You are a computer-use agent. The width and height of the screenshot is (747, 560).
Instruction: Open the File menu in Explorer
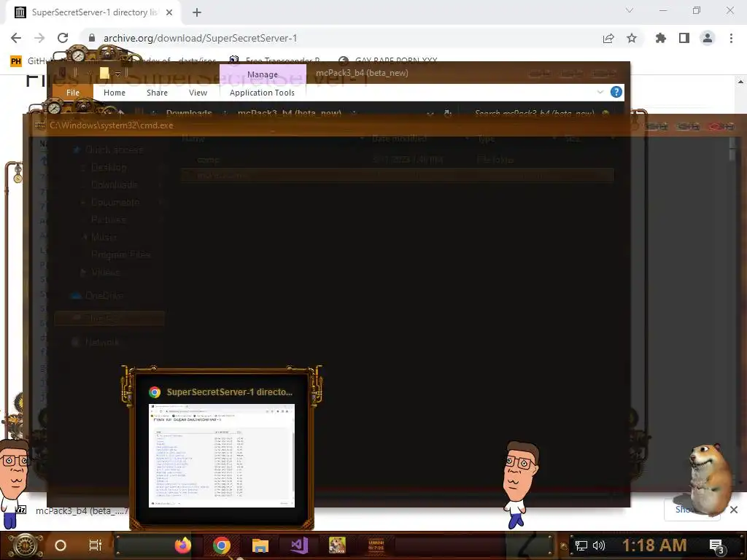pyautogui.click(x=72, y=93)
